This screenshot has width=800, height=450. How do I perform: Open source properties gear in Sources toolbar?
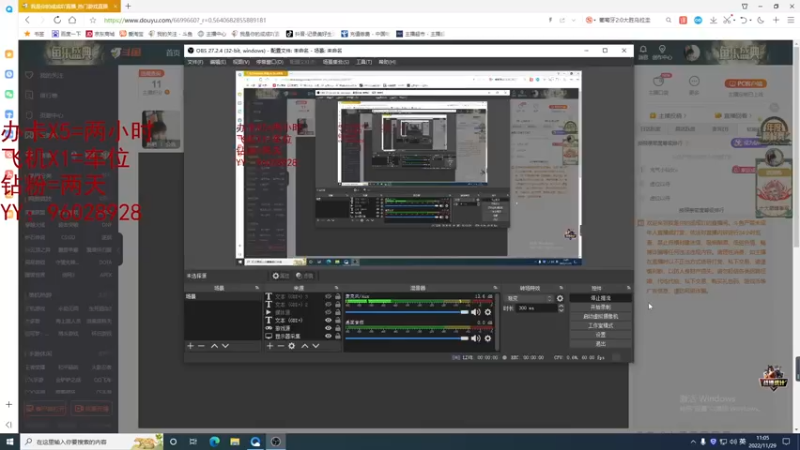(x=292, y=346)
